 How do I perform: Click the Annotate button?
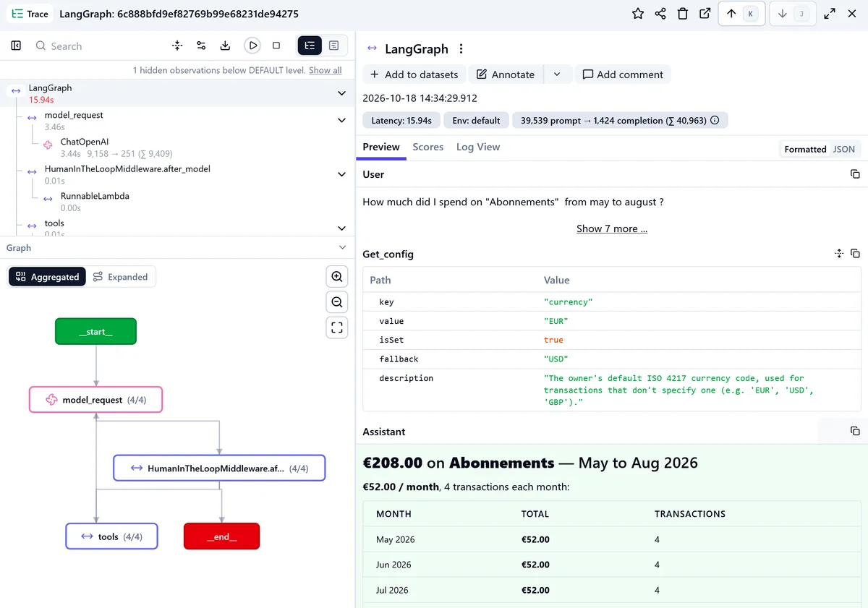[506, 74]
